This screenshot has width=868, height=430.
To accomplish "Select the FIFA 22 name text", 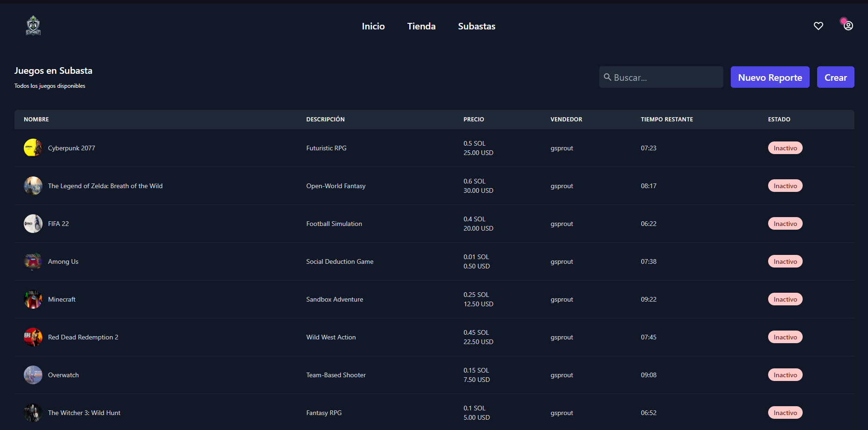I will [58, 224].
